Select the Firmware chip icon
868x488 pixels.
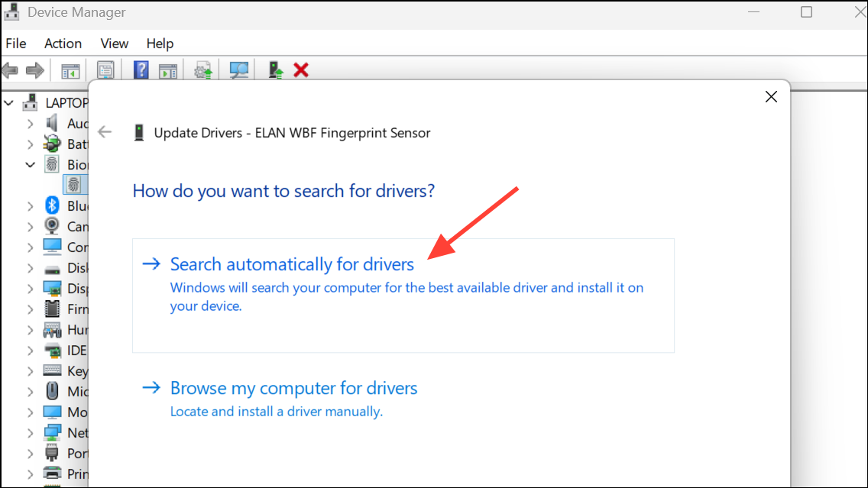[52, 309]
